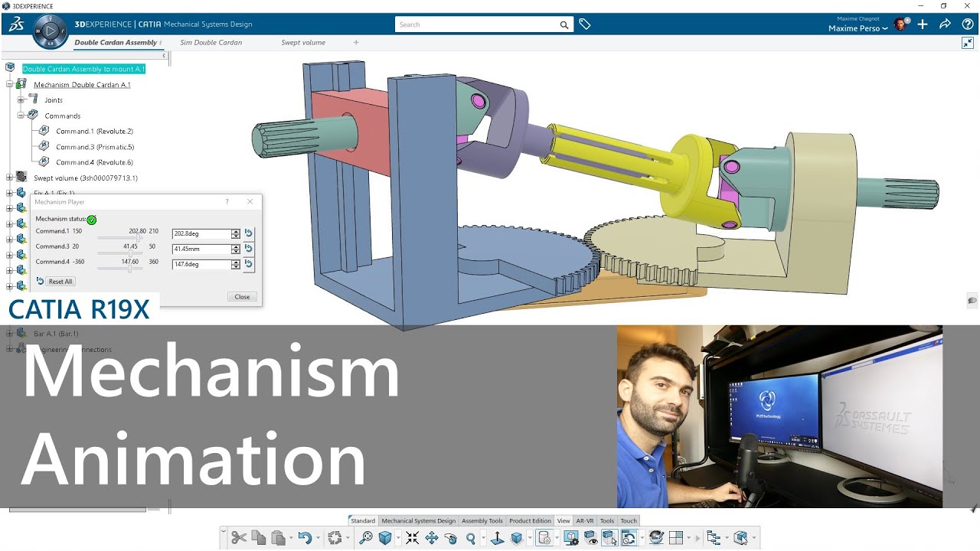980x551 pixels.
Task: Click the Share arrow icon in top bar
Action: pos(945,24)
